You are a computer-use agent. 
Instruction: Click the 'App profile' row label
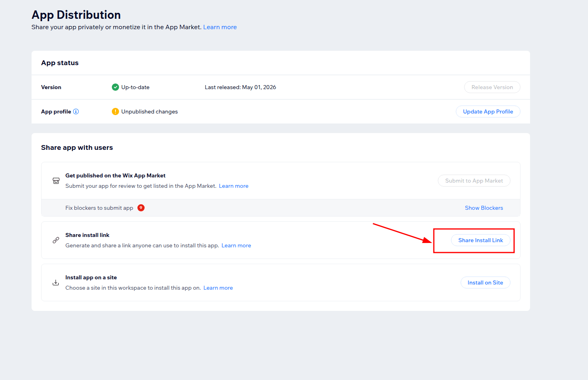click(56, 111)
